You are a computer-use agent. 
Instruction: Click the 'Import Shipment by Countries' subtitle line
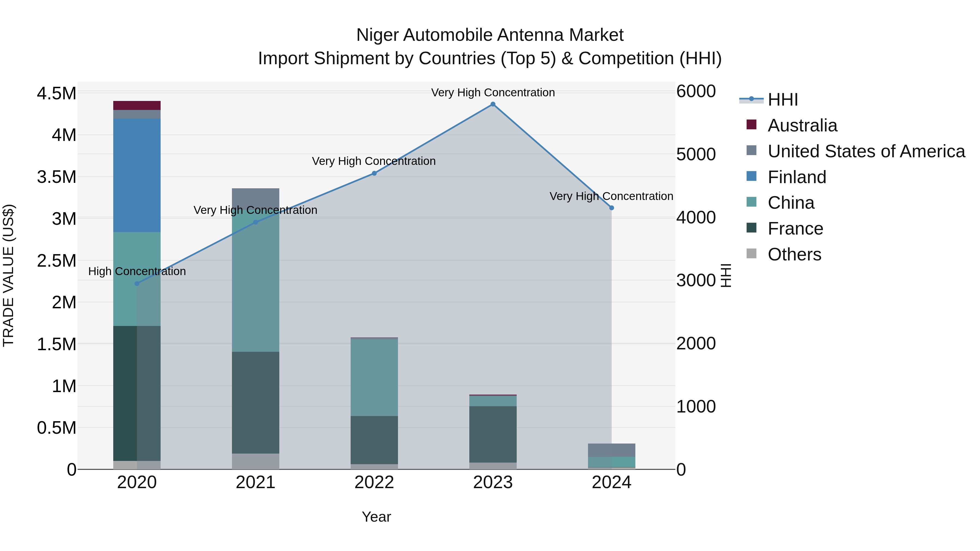[490, 59]
